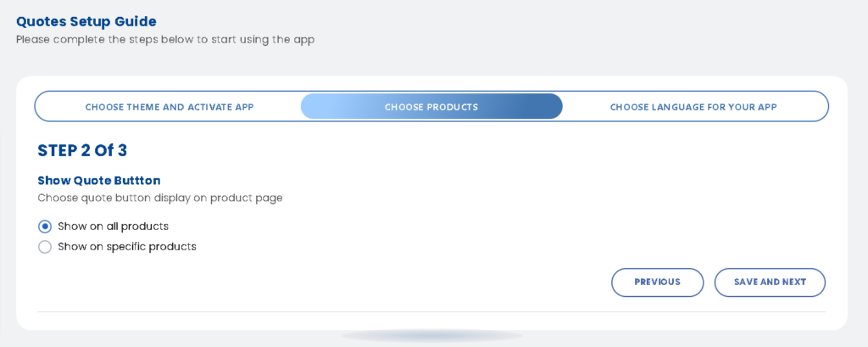
Task: Click the Save and Next button
Action: point(770,283)
